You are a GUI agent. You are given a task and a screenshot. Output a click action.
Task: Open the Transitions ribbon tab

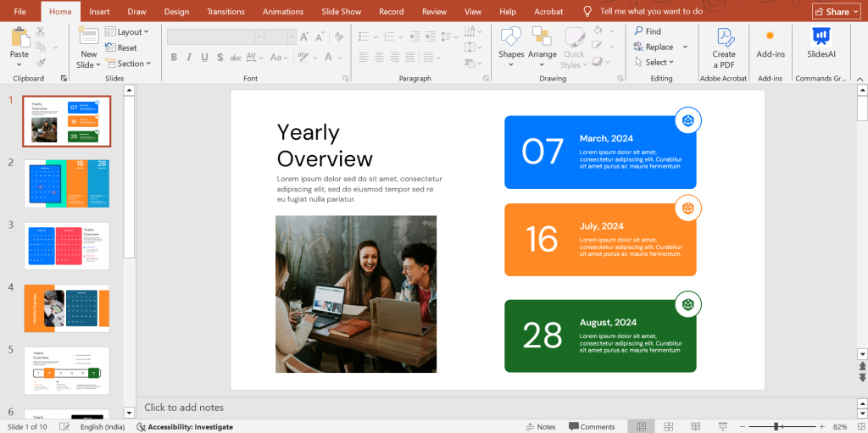pyautogui.click(x=225, y=12)
